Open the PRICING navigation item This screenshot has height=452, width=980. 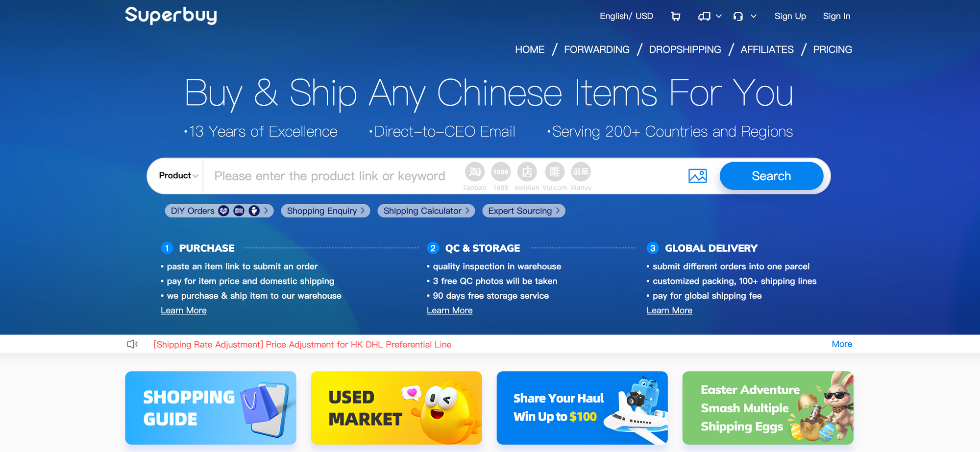[833, 49]
